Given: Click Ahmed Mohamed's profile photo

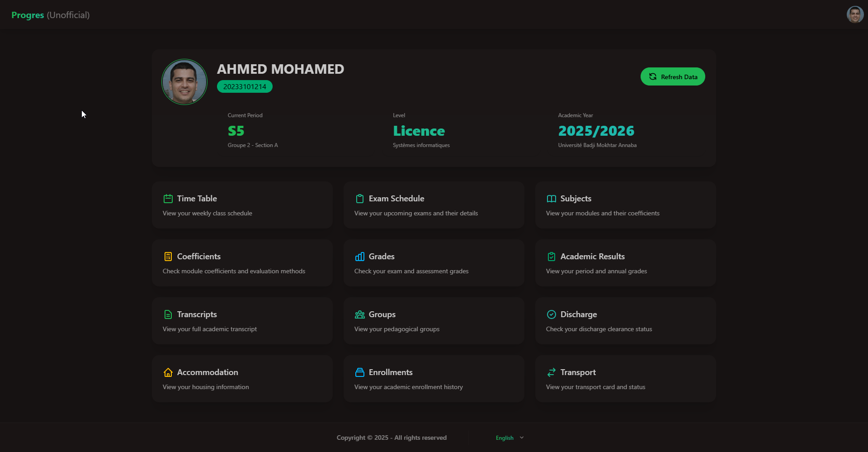Looking at the screenshot, I should (x=184, y=81).
